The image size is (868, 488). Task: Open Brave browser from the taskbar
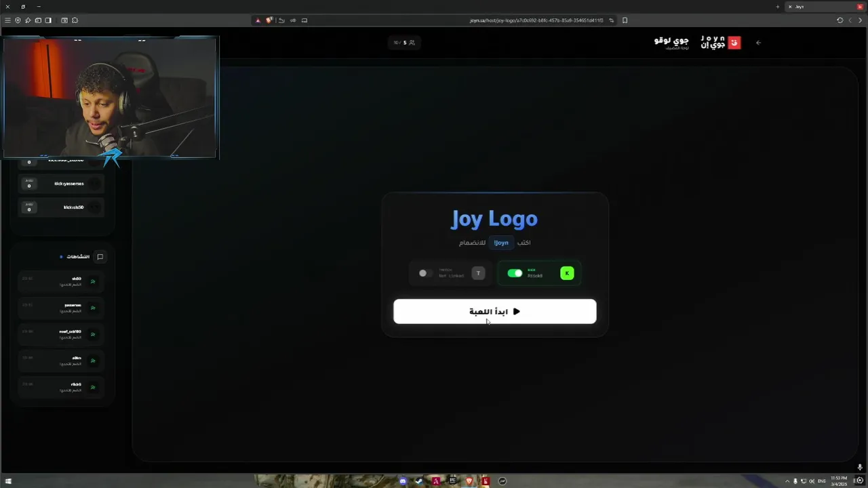pos(469,481)
